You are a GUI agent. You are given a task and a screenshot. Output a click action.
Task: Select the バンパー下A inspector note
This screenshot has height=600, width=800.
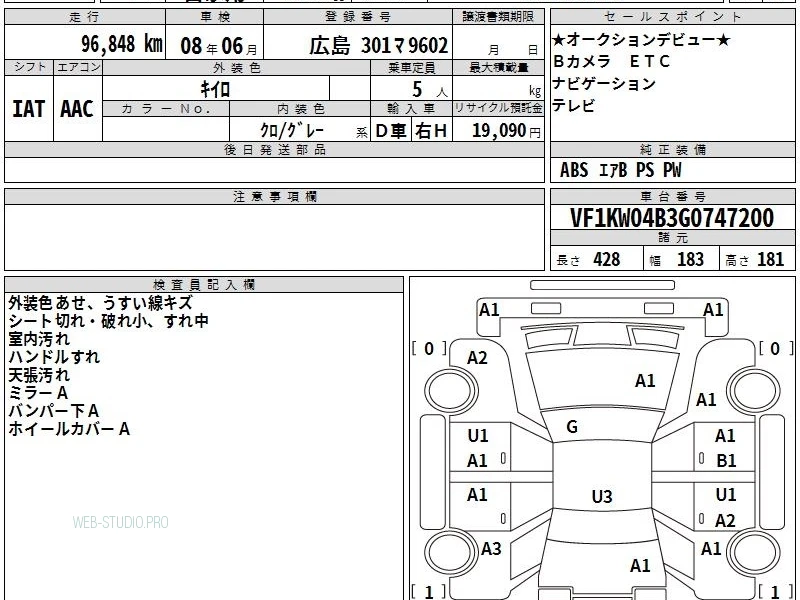(54, 411)
